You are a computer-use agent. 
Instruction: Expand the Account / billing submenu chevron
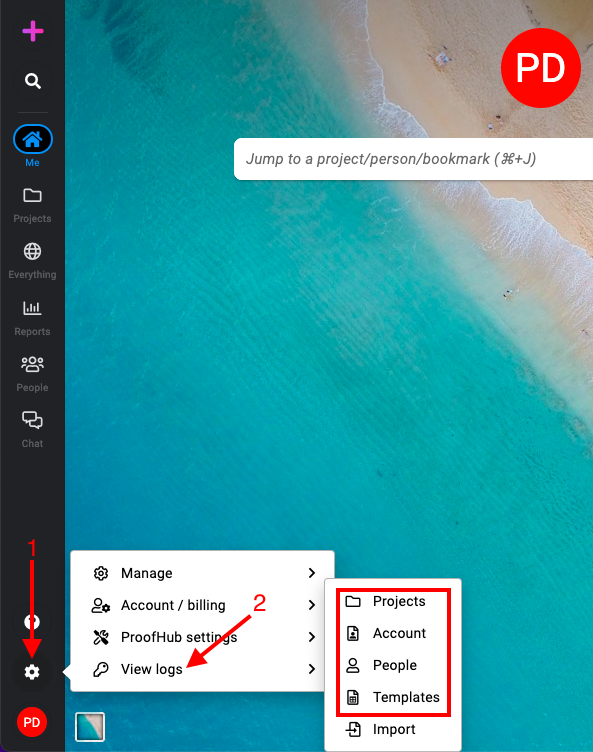click(x=312, y=605)
